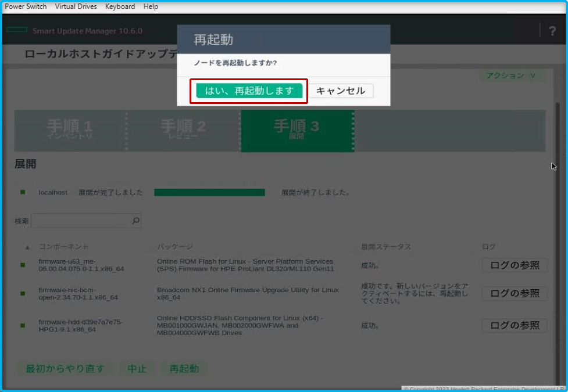Click the green status indicator beside localhost
The width and height of the screenshot is (568, 392).
click(22, 192)
